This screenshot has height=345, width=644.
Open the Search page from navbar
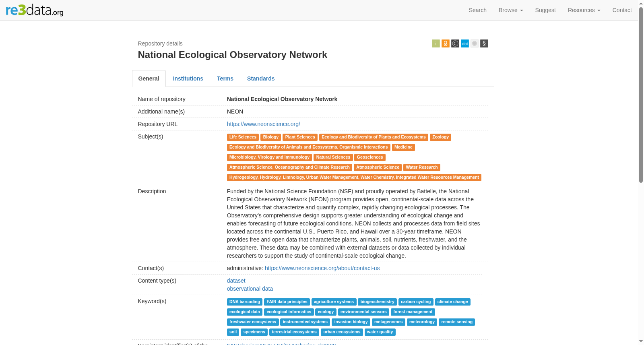(x=477, y=10)
